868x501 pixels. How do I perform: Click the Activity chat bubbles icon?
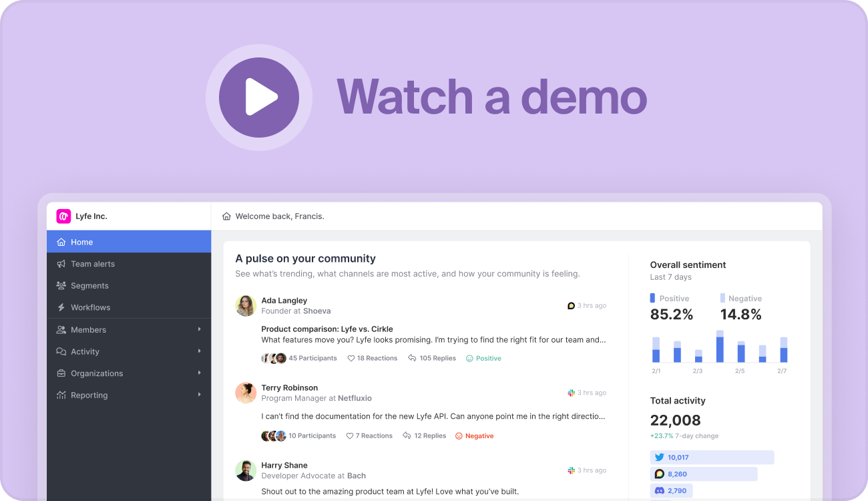pos(61,351)
